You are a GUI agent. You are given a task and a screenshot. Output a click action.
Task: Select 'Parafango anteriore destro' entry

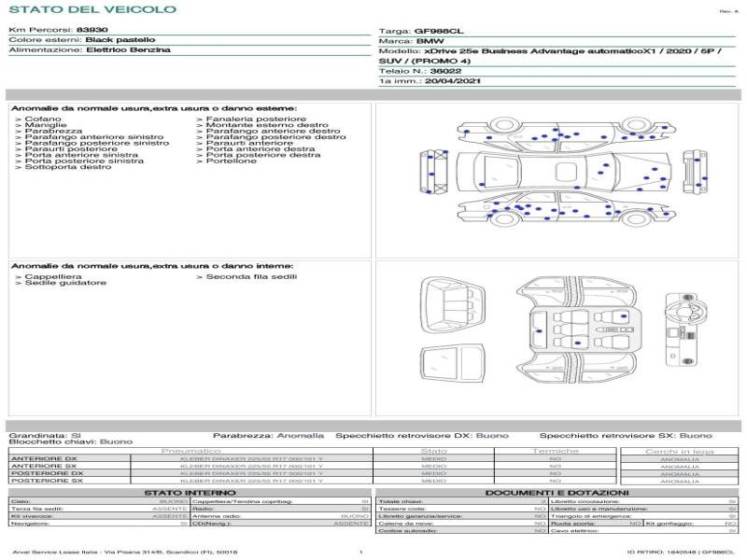point(273,131)
